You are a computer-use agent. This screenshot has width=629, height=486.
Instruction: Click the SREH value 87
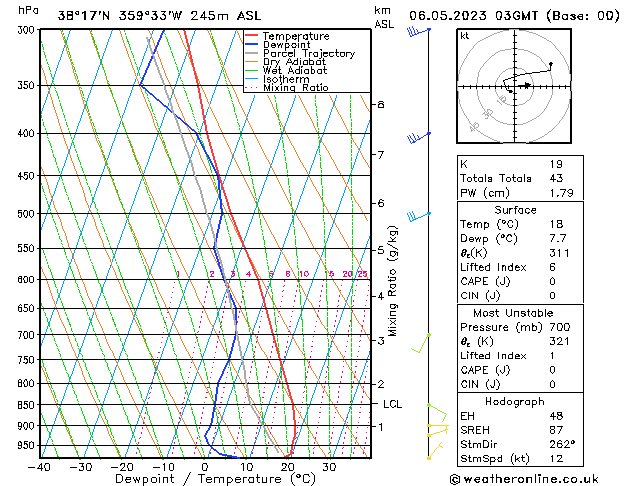pyautogui.click(x=556, y=430)
